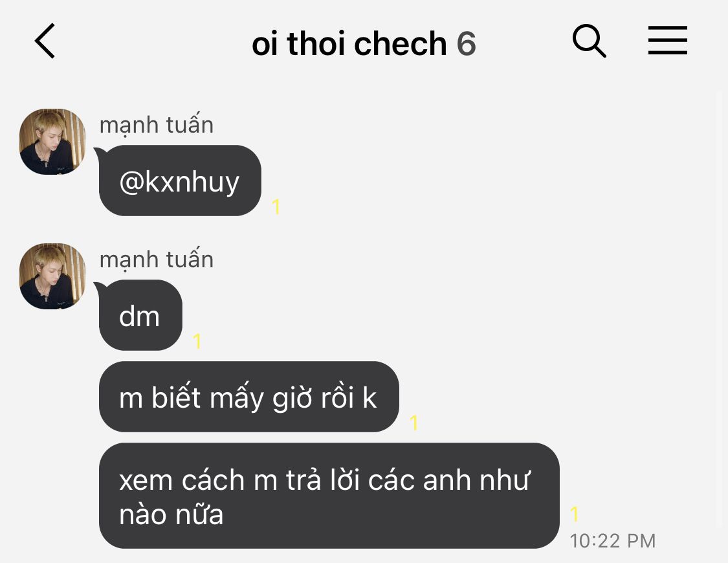Tap the unread count beside 'dm' bubble
728x563 pixels.
tap(197, 341)
